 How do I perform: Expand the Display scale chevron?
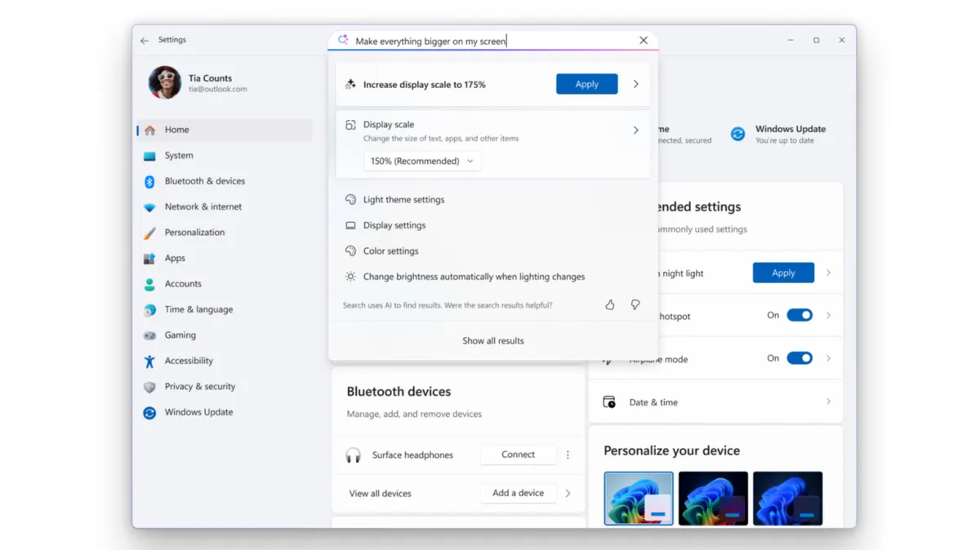[x=635, y=129]
